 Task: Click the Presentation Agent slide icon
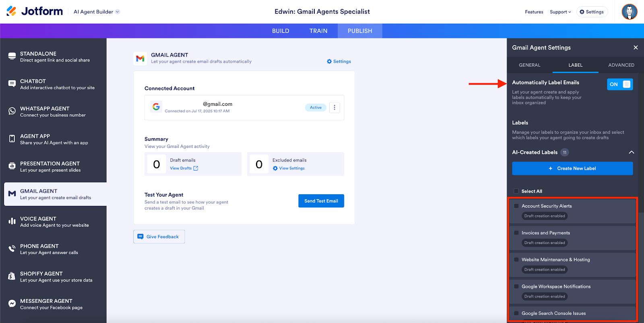(12, 166)
